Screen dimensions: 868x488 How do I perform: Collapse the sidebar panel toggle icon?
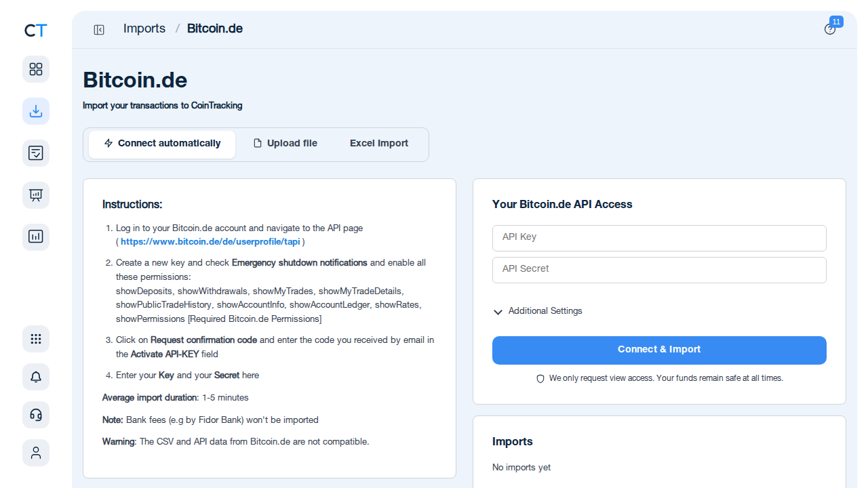(x=99, y=30)
